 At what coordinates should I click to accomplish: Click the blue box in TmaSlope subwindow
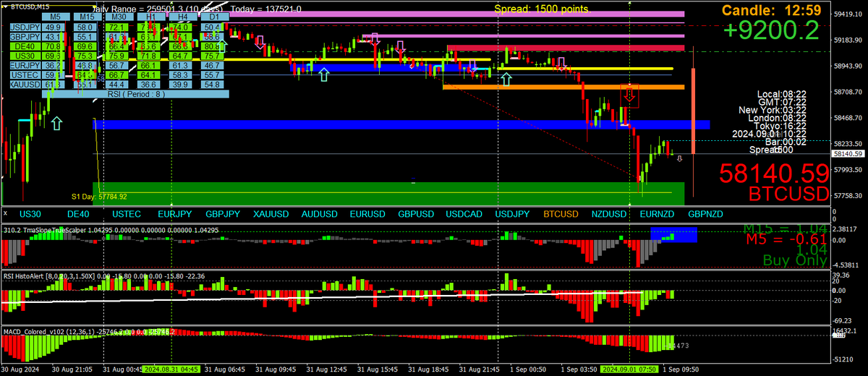click(673, 234)
